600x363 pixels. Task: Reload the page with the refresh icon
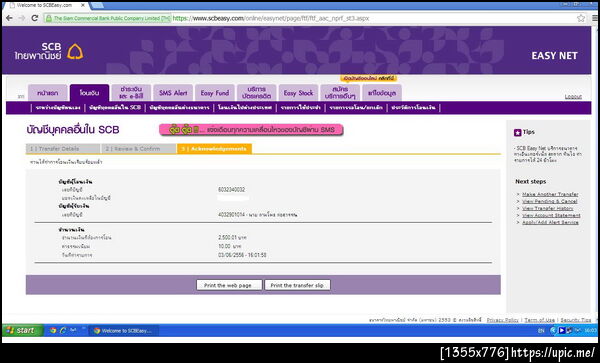pyautogui.click(x=34, y=18)
